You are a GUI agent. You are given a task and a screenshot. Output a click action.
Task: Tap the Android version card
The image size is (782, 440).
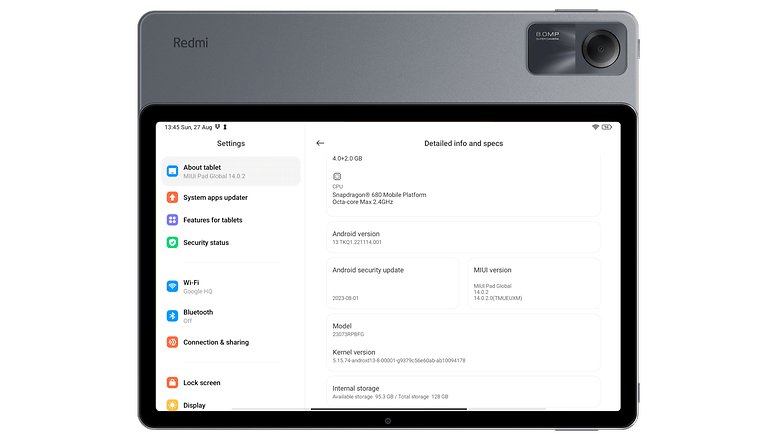point(463,237)
